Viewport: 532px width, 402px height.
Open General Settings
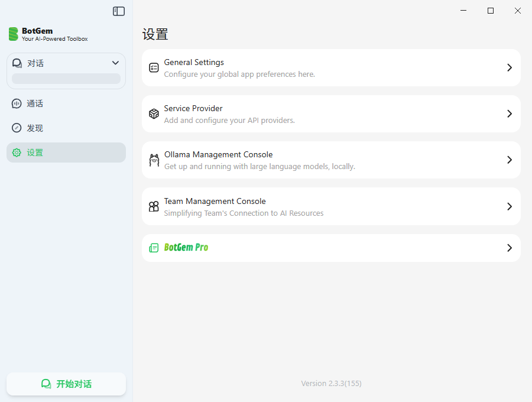(x=331, y=68)
